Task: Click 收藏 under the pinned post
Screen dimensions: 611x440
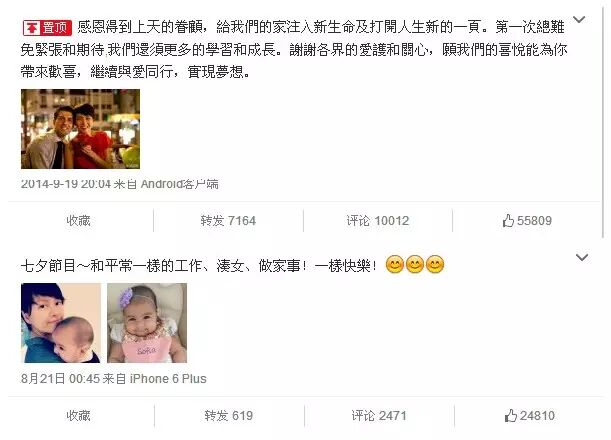Action: point(78,221)
